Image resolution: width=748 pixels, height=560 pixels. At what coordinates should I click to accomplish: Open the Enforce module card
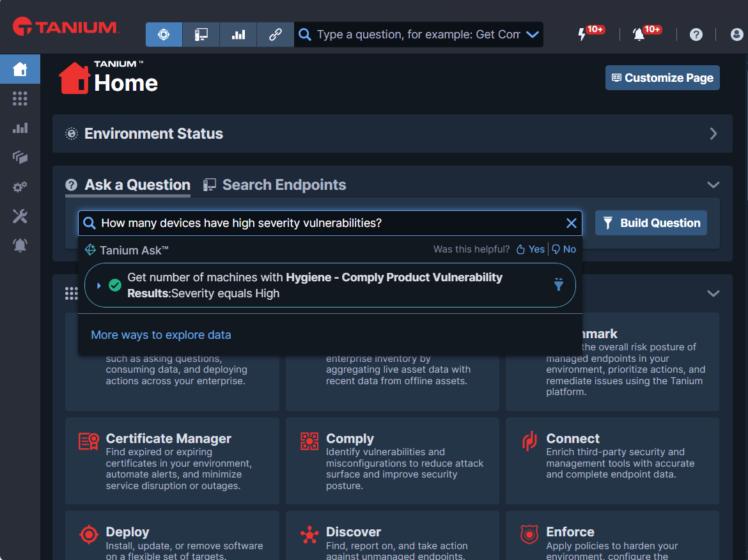tap(612, 535)
